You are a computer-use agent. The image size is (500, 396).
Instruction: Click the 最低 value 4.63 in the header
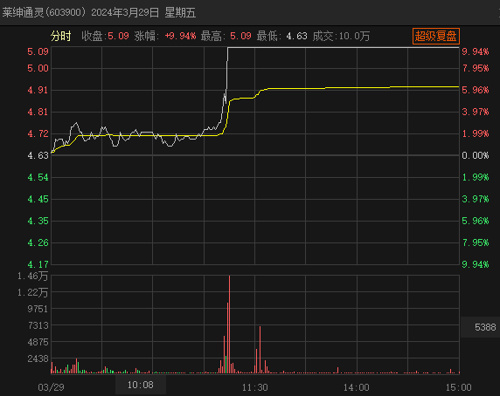pyautogui.click(x=297, y=36)
